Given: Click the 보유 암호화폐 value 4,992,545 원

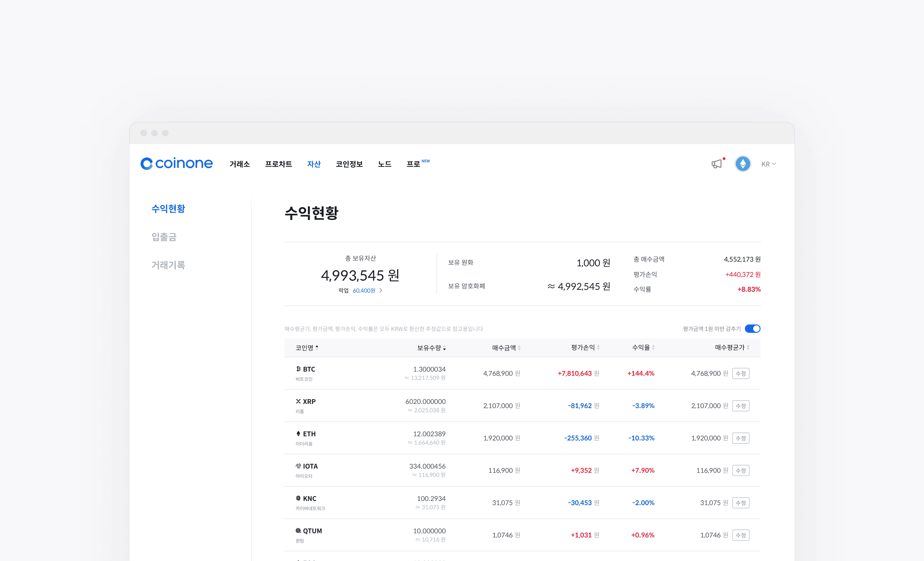Looking at the screenshot, I should click(x=579, y=286).
